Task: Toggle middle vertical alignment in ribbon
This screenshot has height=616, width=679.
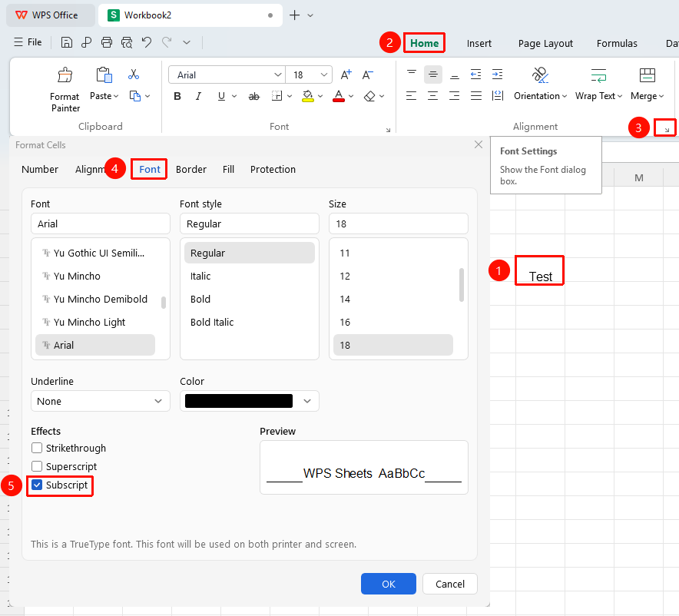Action: coord(432,75)
